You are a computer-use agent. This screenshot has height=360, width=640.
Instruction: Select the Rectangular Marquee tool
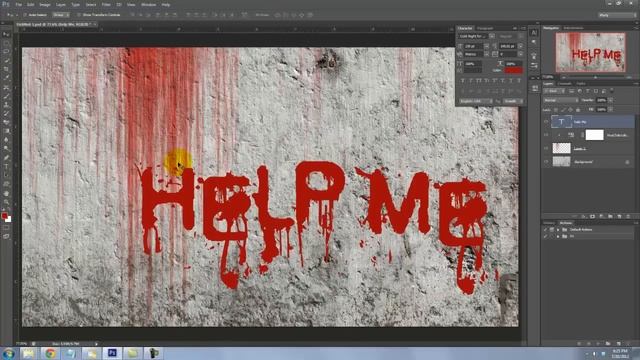coord(6,43)
